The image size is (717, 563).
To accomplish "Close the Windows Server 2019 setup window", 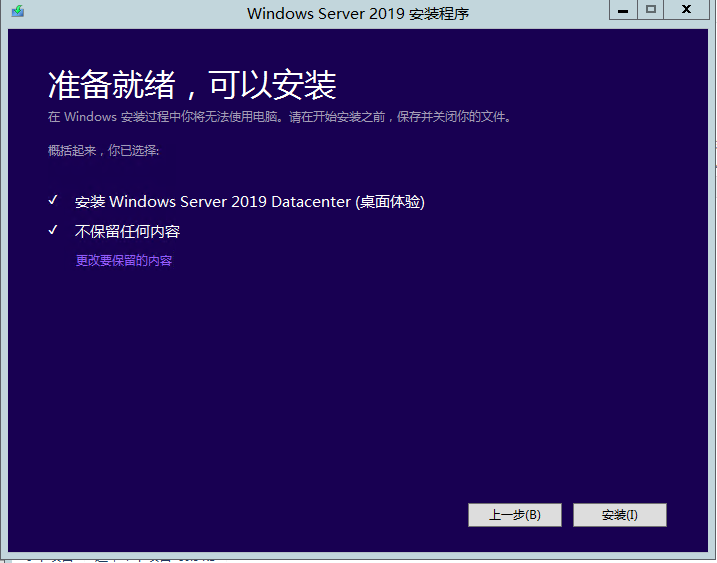I will click(x=686, y=10).
